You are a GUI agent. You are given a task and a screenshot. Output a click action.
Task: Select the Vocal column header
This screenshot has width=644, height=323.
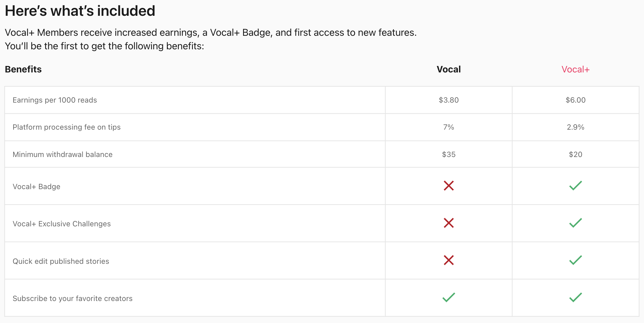[449, 69]
